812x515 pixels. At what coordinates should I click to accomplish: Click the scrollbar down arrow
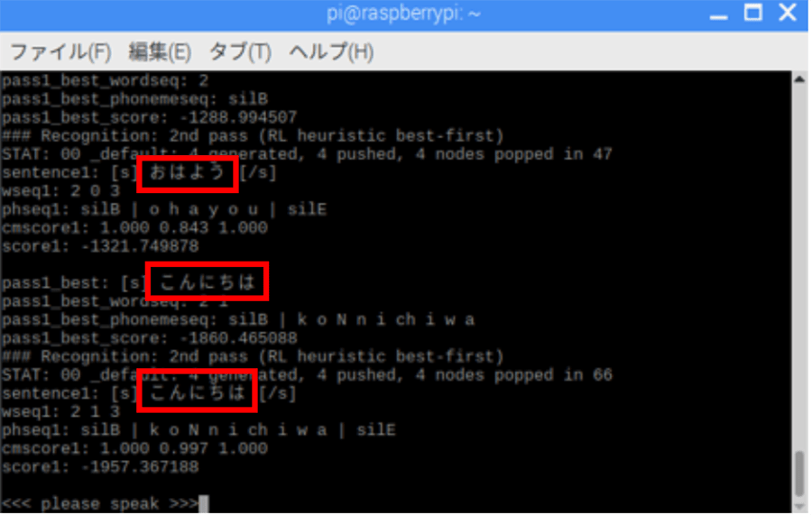799,509
